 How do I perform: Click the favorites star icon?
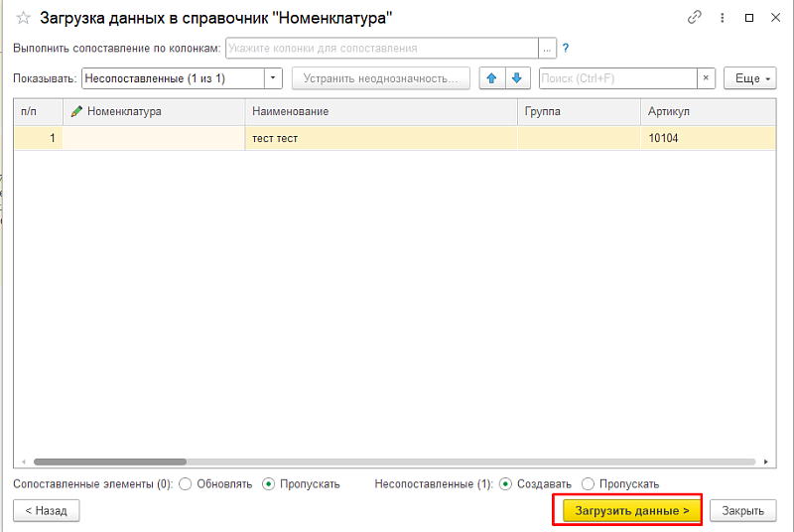click(x=23, y=18)
